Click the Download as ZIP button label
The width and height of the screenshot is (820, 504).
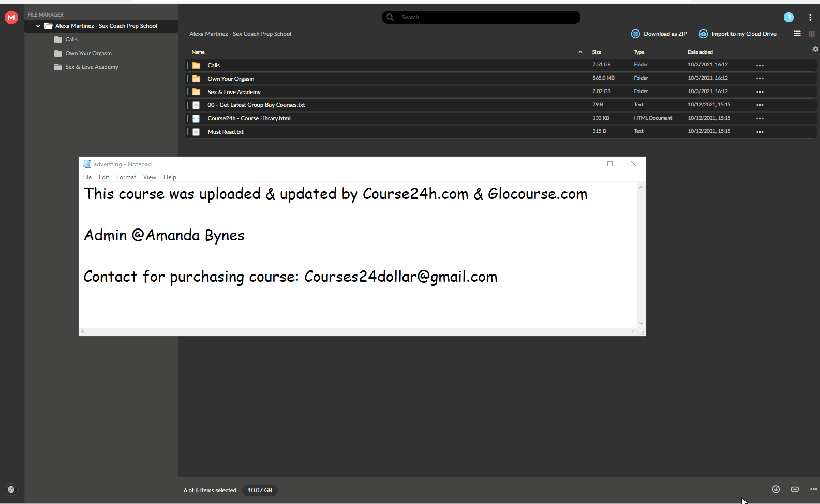[665, 34]
